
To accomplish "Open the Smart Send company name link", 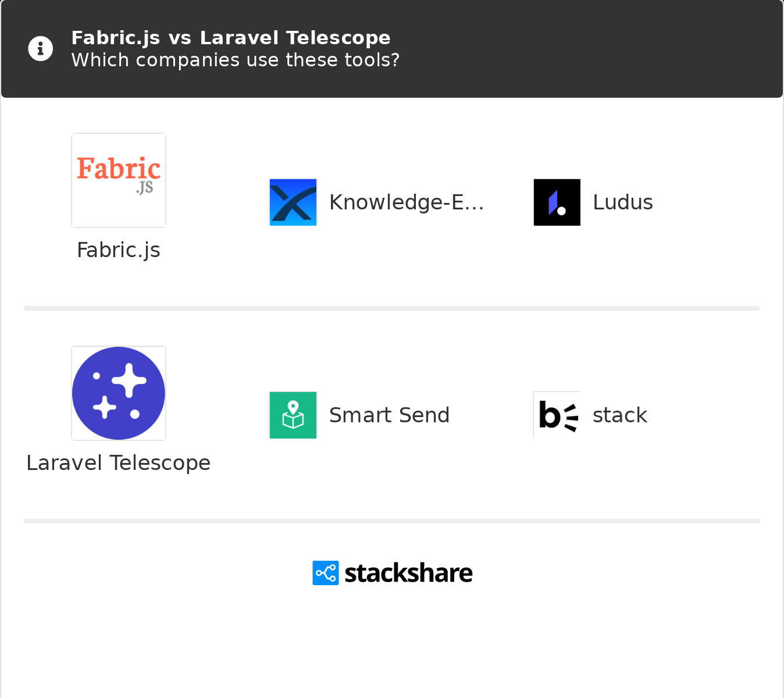I will pos(389,415).
